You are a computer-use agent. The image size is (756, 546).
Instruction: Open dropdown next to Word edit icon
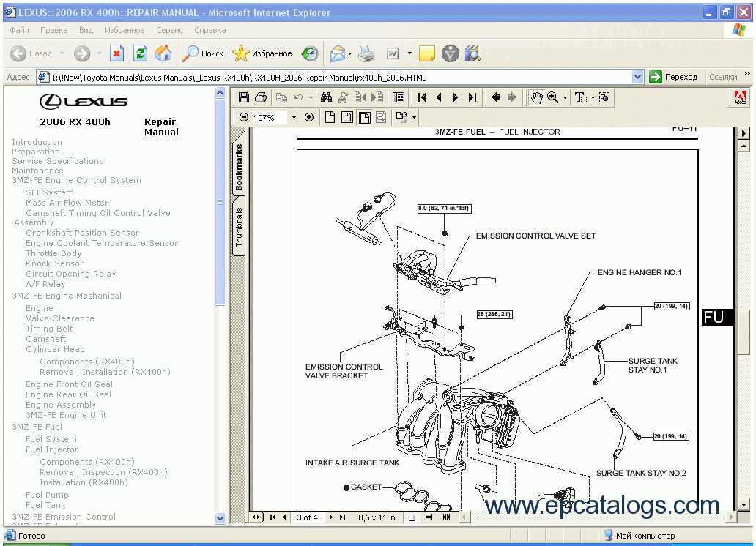point(409,53)
